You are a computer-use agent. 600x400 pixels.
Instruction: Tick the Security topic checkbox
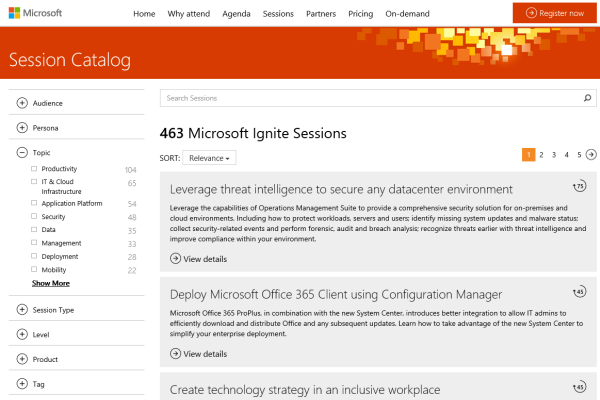pyautogui.click(x=34, y=216)
